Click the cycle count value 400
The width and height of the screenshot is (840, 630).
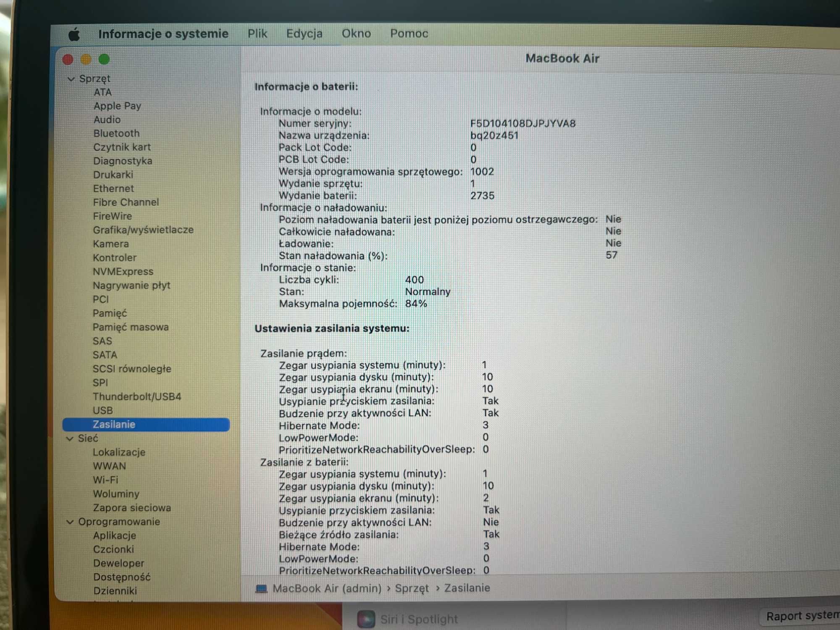[415, 280]
